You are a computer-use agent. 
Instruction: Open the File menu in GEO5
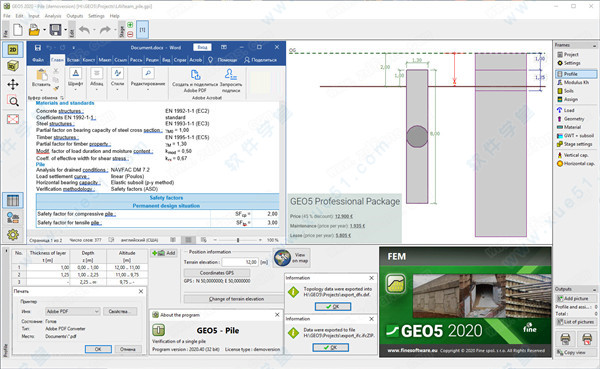7,16
